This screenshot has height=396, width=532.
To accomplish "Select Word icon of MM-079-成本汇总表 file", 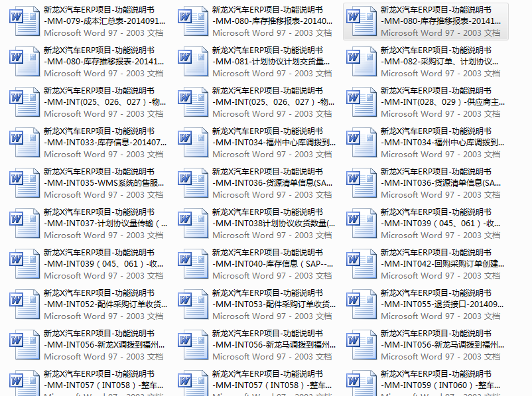I will click(x=24, y=21).
